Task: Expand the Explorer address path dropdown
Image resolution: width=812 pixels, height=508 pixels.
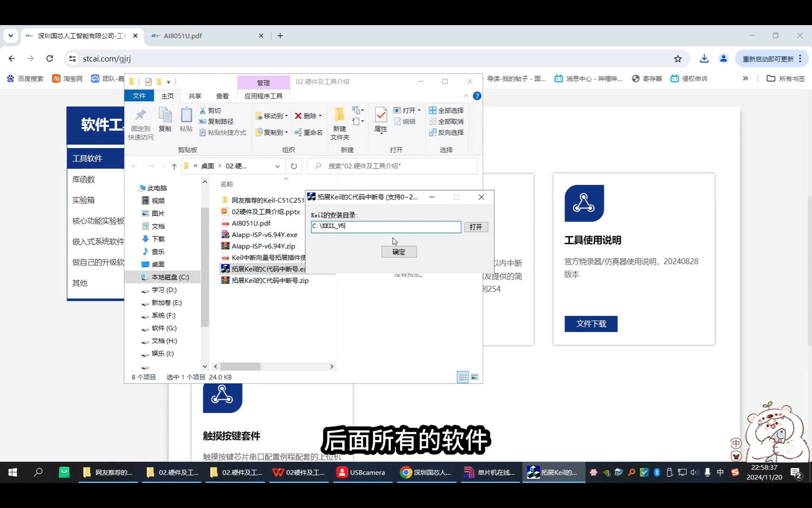Action: coord(277,166)
